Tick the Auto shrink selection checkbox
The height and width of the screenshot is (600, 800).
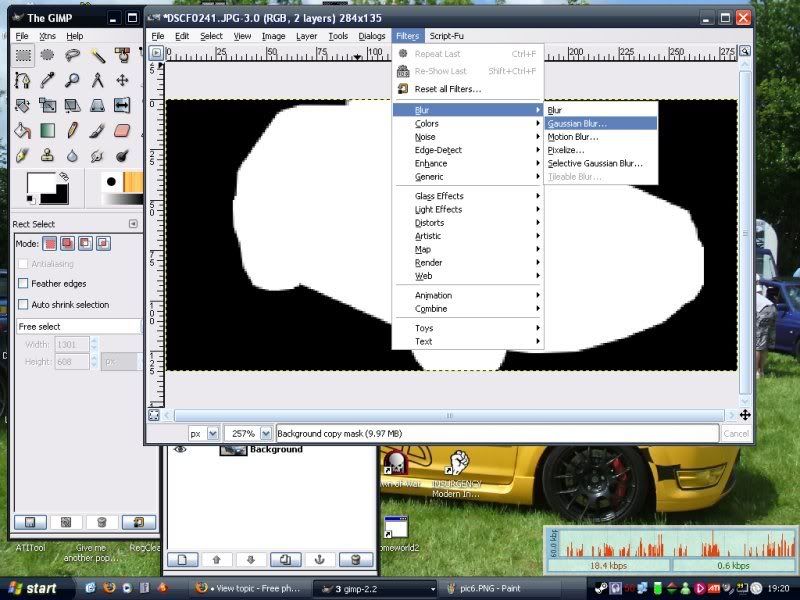(23, 305)
